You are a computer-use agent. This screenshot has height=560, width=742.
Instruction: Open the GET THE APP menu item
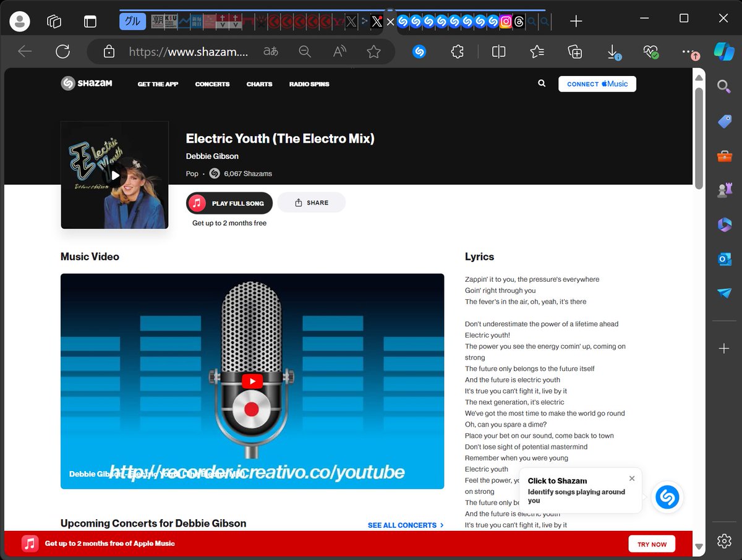tap(158, 84)
